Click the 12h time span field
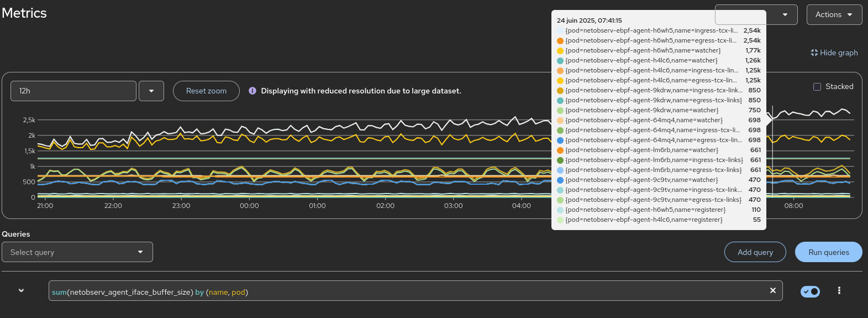Image resolution: width=868 pixels, height=318 pixels. 73,91
